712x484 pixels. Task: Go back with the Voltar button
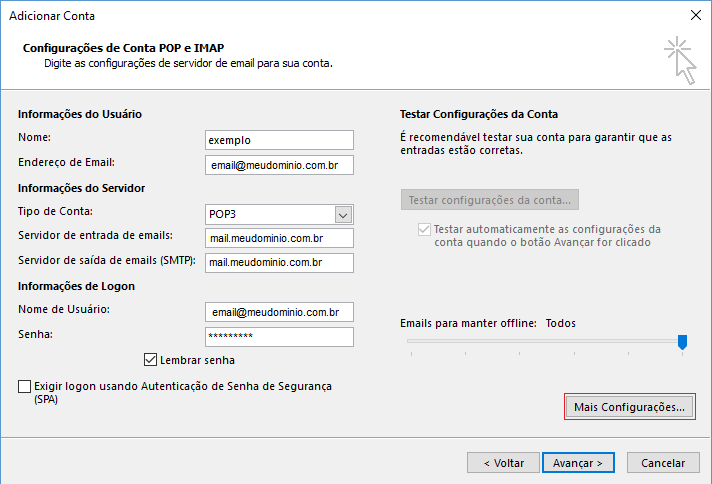click(504, 463)
